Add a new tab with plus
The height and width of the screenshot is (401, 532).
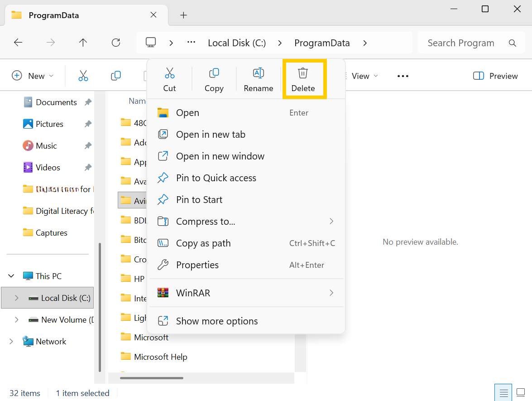click(183, 15)
